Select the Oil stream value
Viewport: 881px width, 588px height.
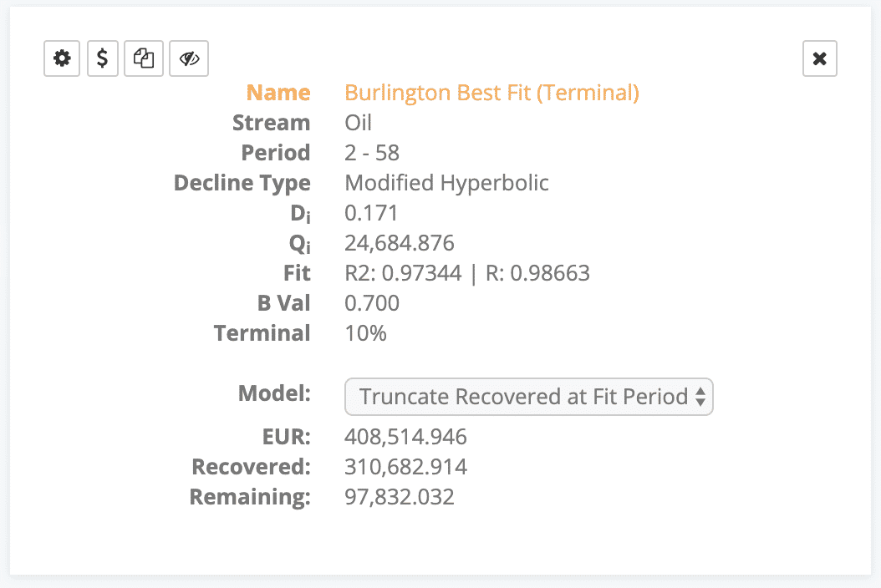(359, 123)
